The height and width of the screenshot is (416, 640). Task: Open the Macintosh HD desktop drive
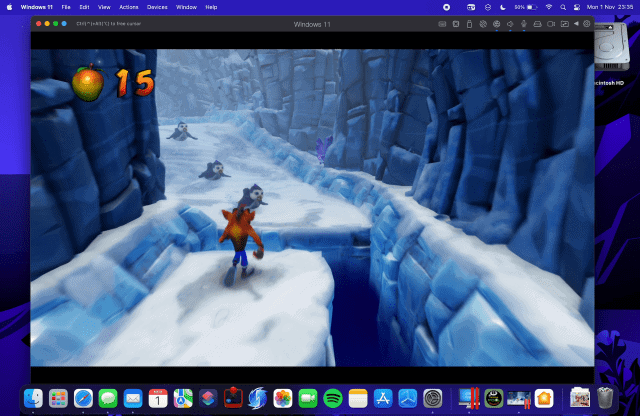point(610,54)
